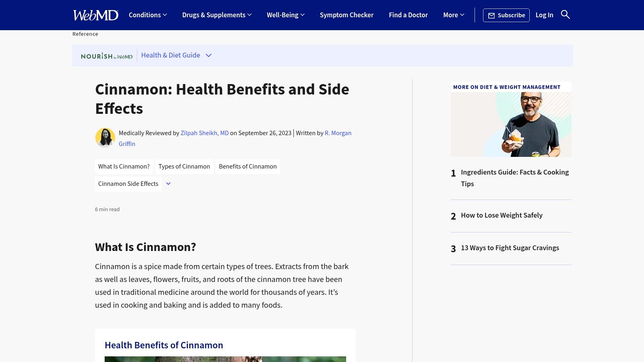644x362 pixels.
Task: Open Zilpah Sheikh, MD profile link
Action: pyautogui.click(x=204, y=133)
